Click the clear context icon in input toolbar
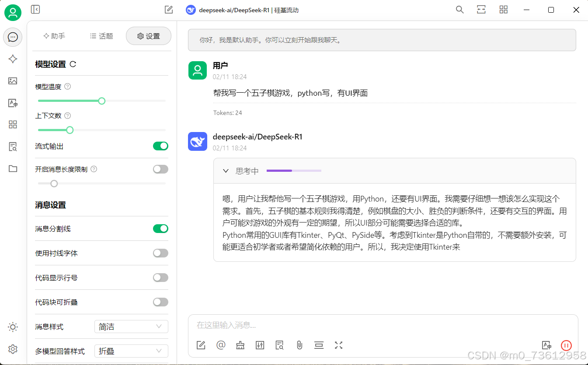Image resolution: width=588 pixels, height=365 pixels. 319,345
